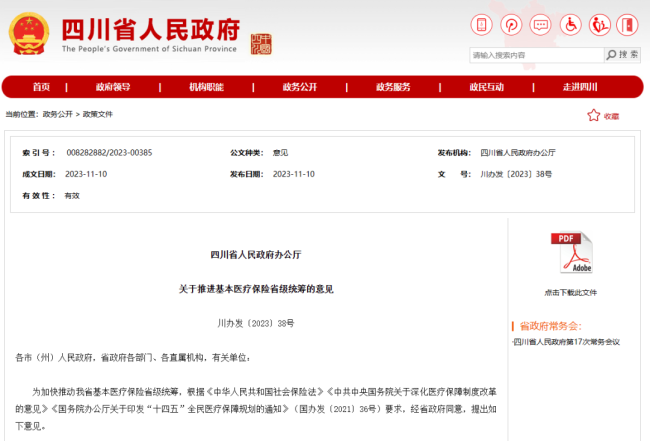Download file via PDF Adobe icon
650x441 pixels.
point(571,252)
